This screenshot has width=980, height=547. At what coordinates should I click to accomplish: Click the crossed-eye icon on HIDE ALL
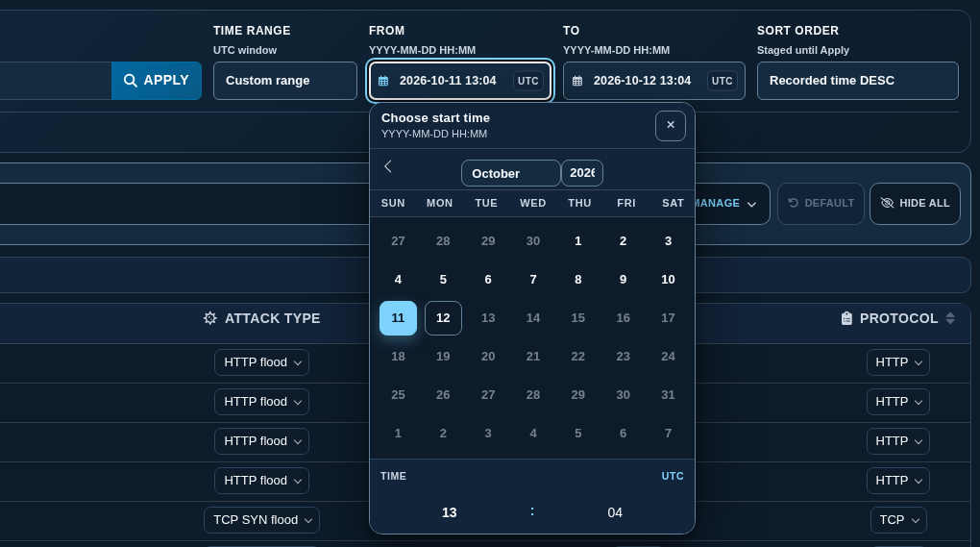887,203
